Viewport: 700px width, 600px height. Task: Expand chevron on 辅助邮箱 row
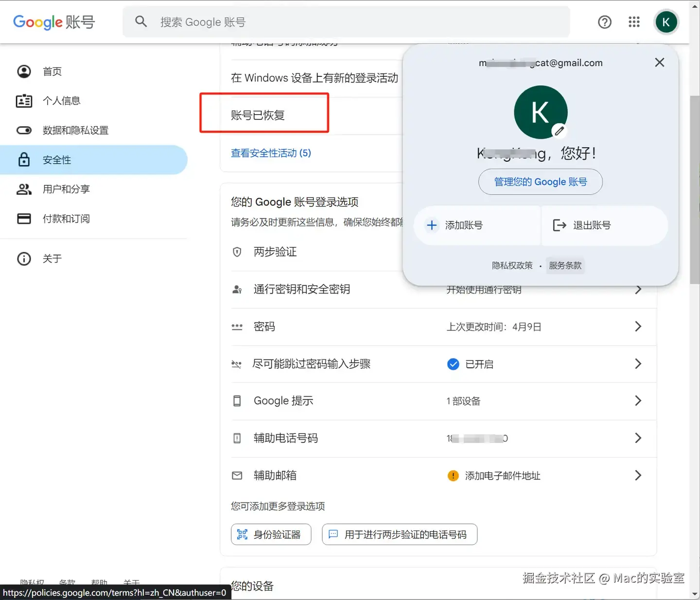tap(638, 476)
